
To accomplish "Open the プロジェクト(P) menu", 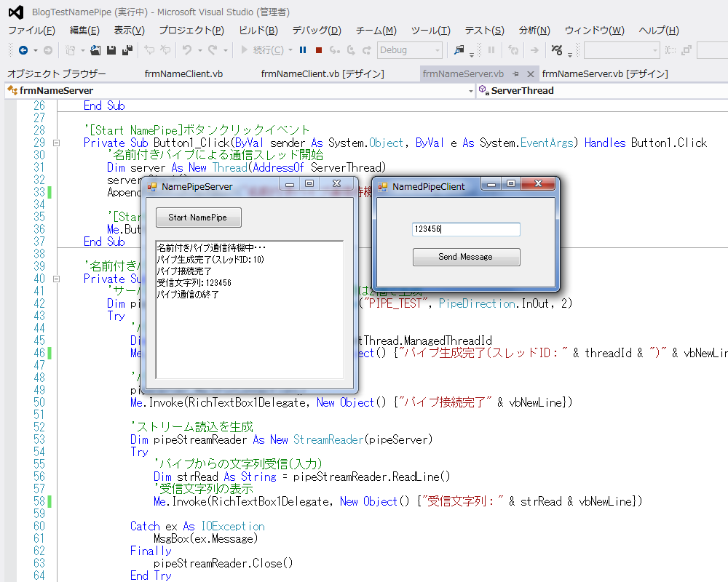I will click(x=191, y=31).
